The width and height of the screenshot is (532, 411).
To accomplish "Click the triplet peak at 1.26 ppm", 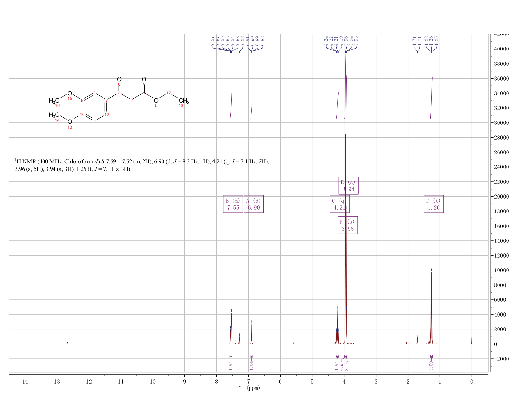I will pyautogui.click(x=431, y=308).
